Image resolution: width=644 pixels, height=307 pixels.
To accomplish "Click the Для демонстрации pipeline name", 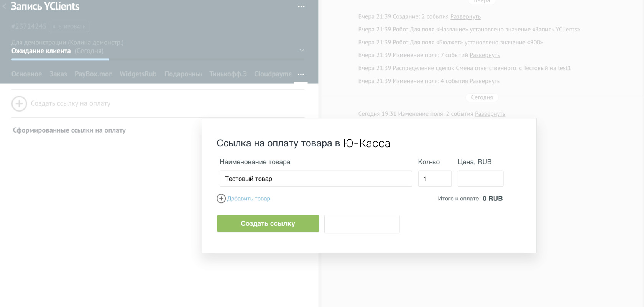I will coord(67,43).
